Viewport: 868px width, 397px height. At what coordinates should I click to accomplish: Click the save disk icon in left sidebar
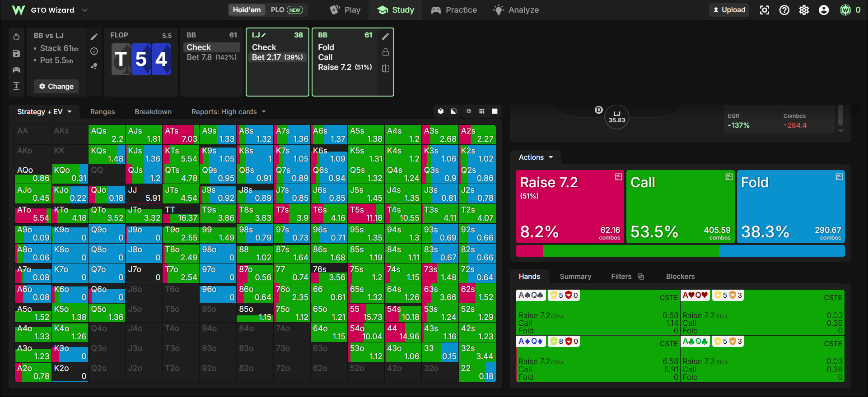point(16,54)
